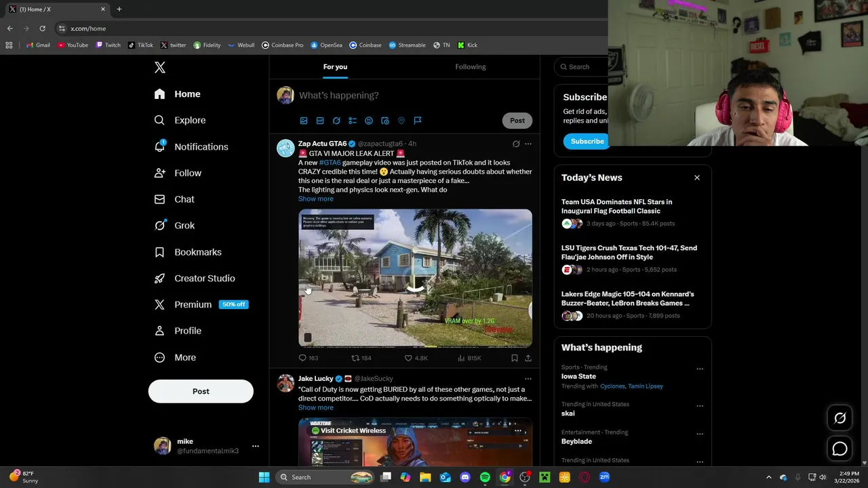
Task: Open the More menu in sidebar
Action: pos(175,357)
